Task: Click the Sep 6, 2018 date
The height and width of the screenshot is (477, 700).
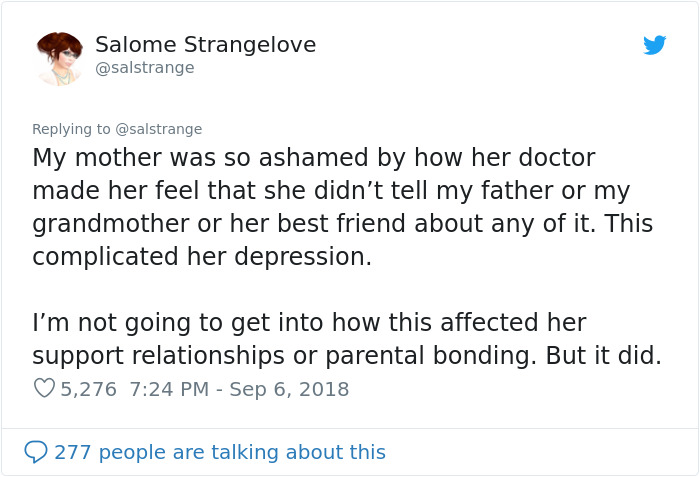Action: (x=289, y=389)
